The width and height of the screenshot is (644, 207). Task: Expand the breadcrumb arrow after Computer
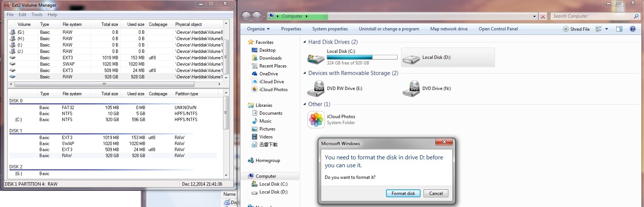click(307, 16)
